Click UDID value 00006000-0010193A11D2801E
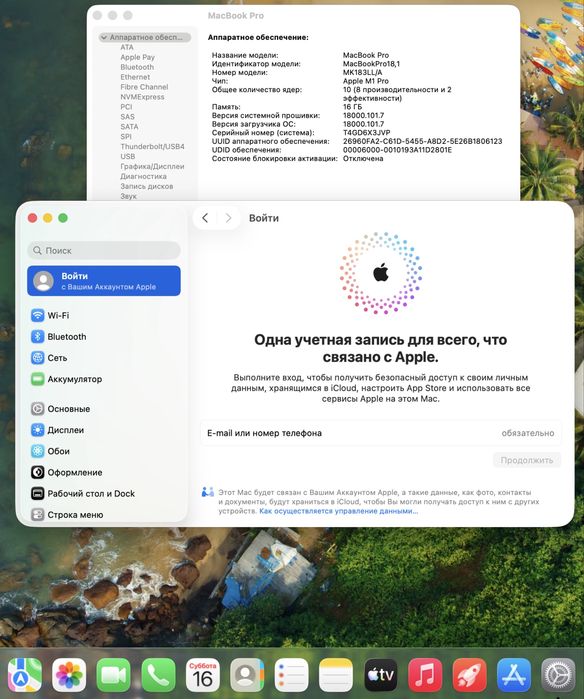This screenshot has width=584, height=699. (397, 150)
